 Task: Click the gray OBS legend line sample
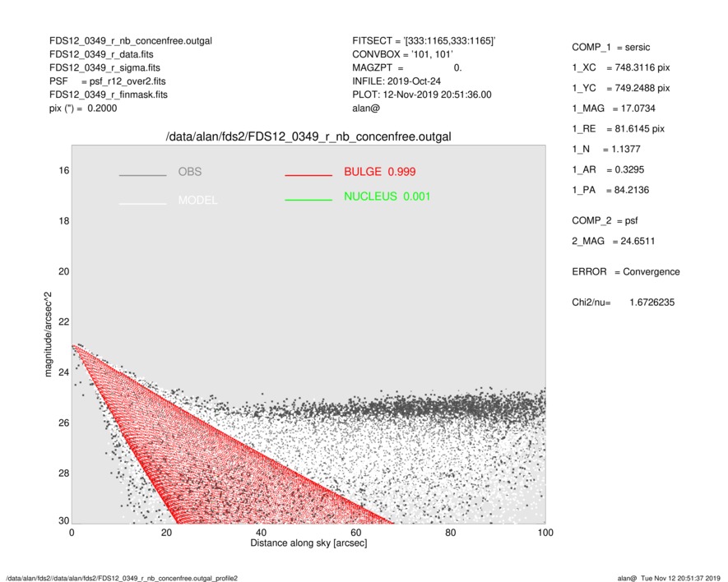coord(142,175)
